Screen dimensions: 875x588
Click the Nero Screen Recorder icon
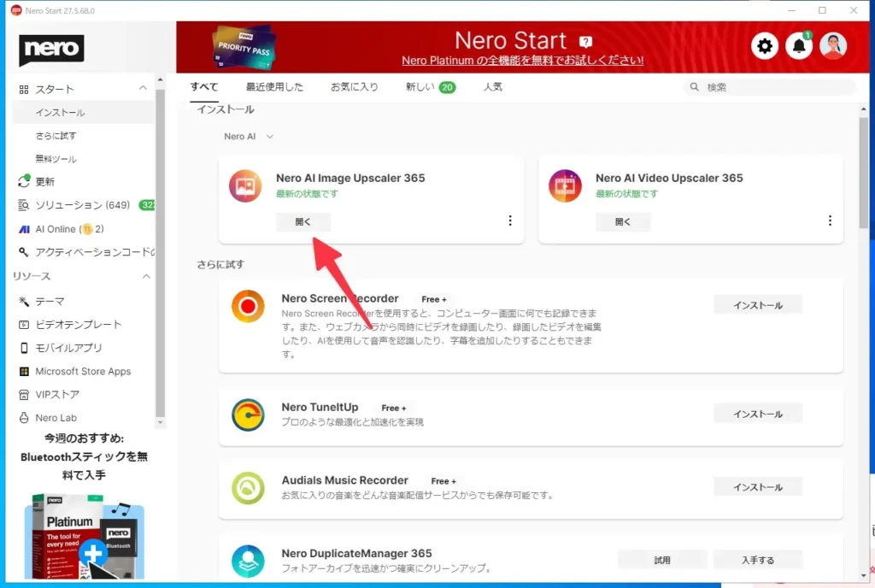248,306
